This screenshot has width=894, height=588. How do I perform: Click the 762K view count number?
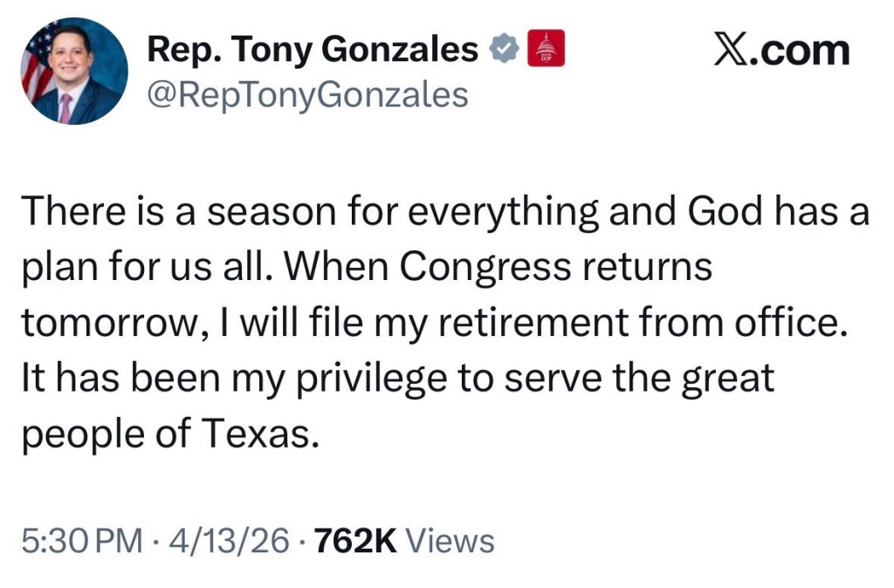[355, 541]
